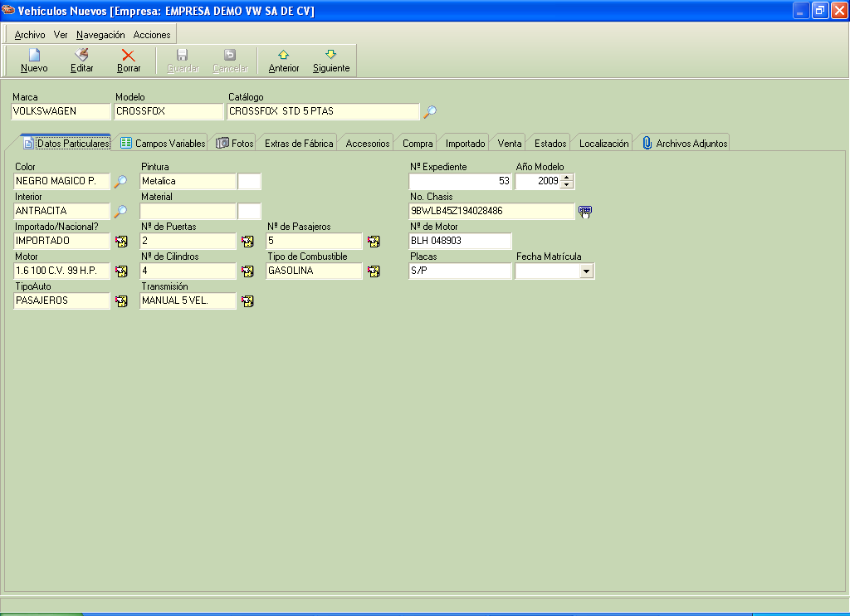Switch to Campos Variables tab

tap(163, 143)
